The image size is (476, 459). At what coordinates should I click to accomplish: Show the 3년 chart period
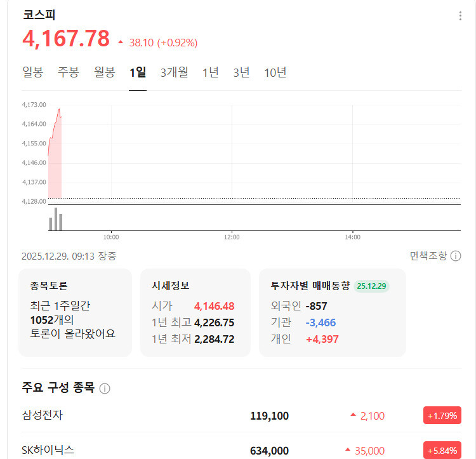(242, 72)
